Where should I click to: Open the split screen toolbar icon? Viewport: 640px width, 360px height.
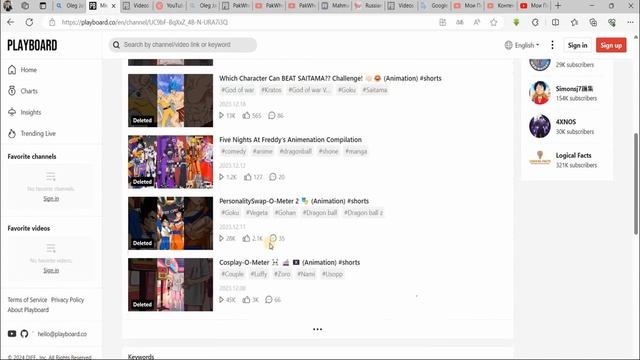(x=555, y=22)
